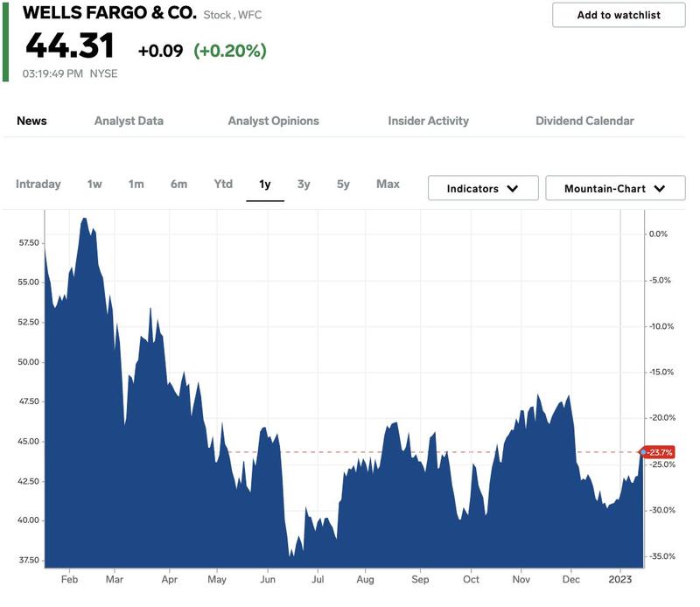Click the 03:19:49 PM timestamp
This screenshot has width=700, height=607.
pos(52,73)
